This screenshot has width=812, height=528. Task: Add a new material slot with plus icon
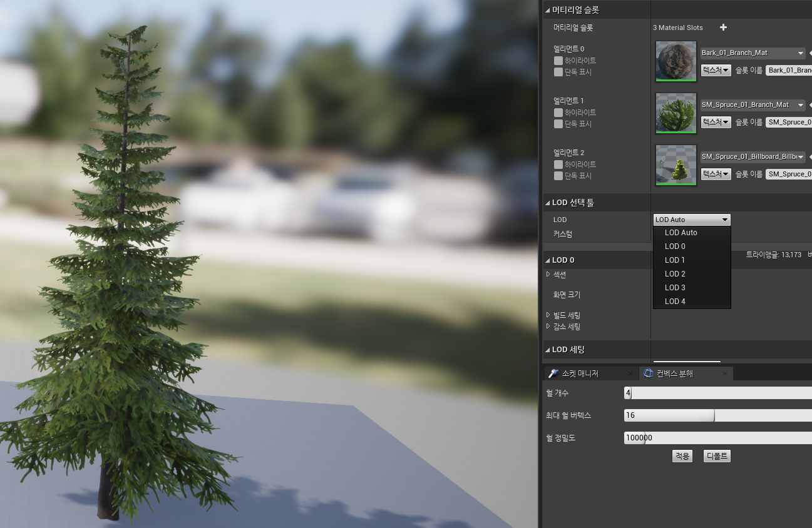pos(723,28)
